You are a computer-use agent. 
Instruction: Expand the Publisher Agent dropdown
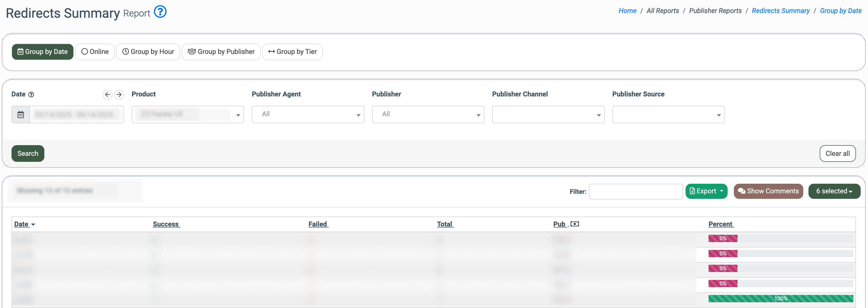pyautogui.click(x=308, y=115)
